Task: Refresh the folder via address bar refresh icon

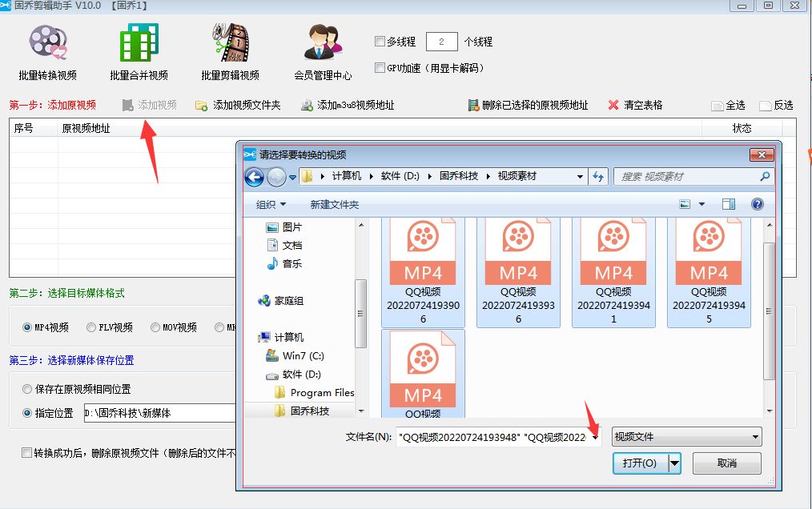Action: click(598, 177)
